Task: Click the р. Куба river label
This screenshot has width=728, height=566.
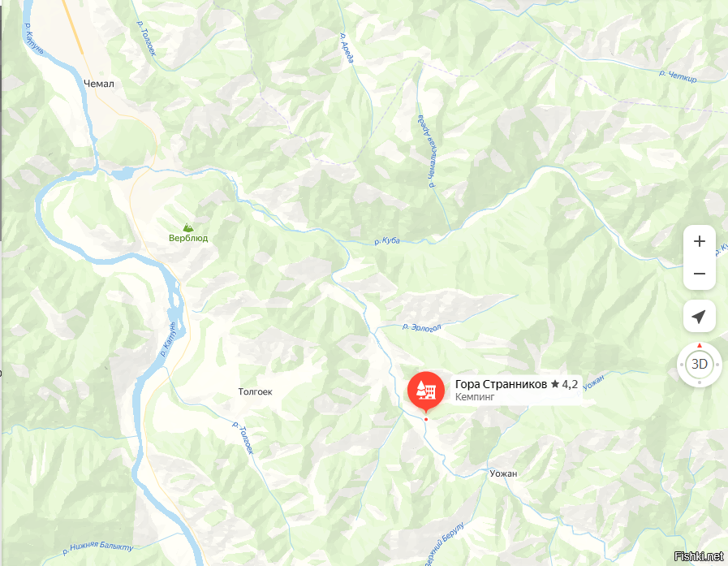Action: click(387, 240)
